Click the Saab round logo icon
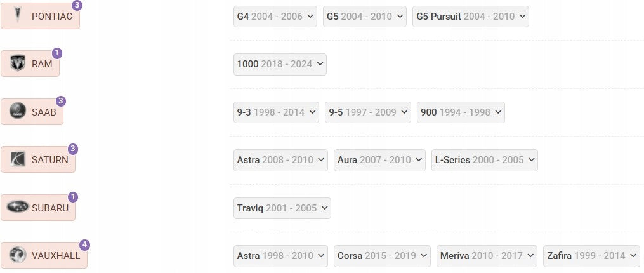Viewport: 644px width, 273px height. (x=17, y=111)
